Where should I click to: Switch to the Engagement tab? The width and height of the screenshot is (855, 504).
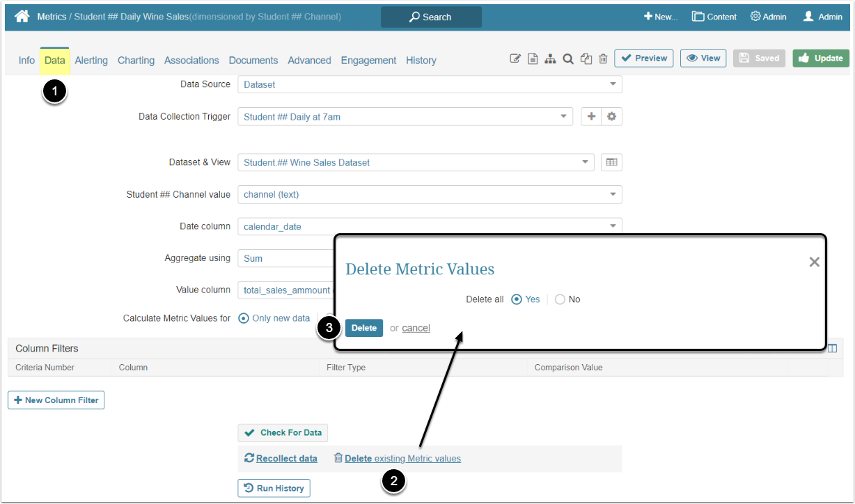[368, 61]
